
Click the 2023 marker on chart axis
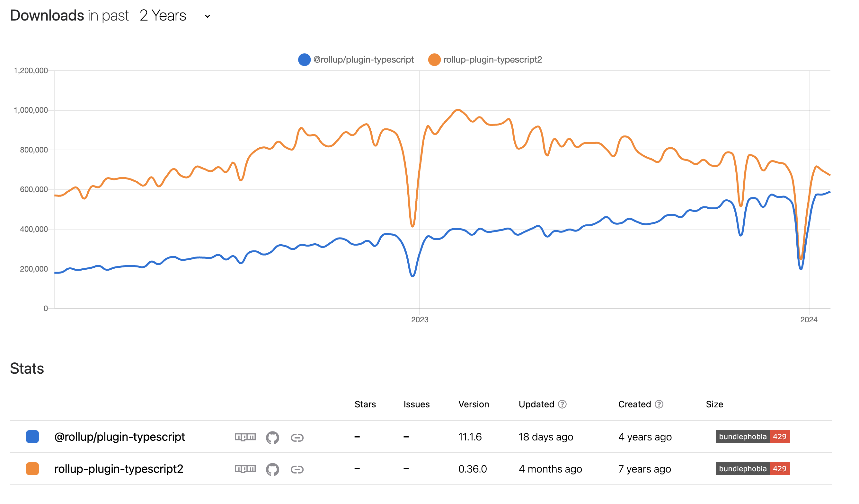(x=420, y=319)
